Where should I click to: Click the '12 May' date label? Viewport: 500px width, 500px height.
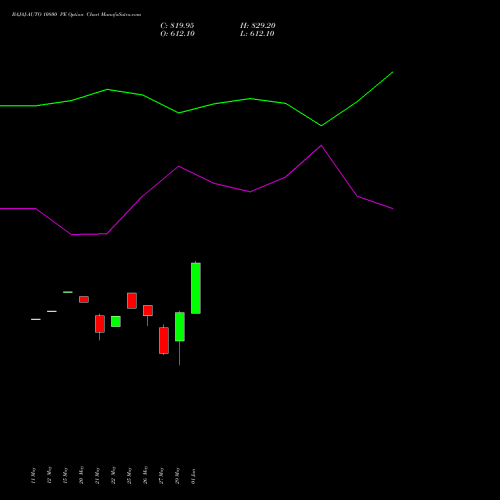[x=49, y=476]
